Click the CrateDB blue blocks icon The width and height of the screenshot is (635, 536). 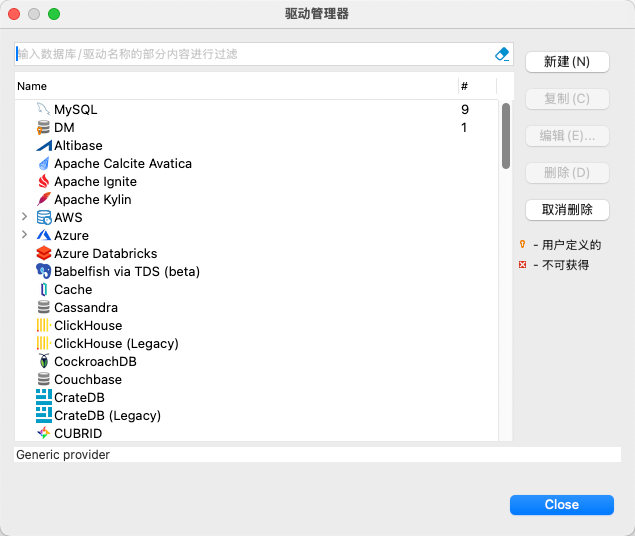click(x=43, y=398)
